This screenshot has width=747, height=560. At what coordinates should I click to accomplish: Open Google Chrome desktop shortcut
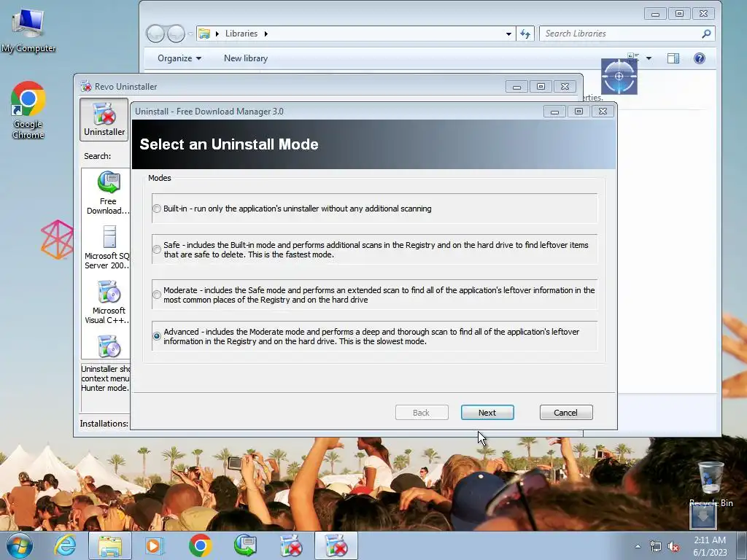28,110
